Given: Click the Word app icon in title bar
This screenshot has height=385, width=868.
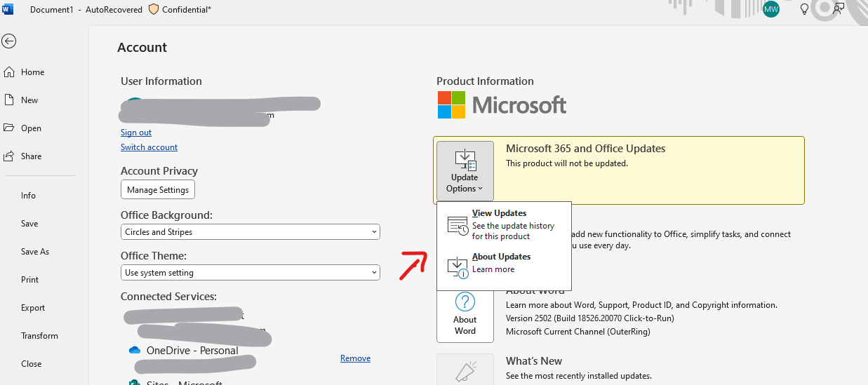Looking at the screenshot, I should pos(8,9).
